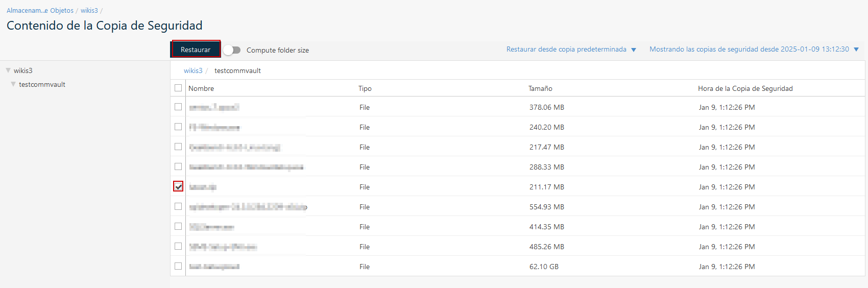Open wikis3 breadcrumb link at page top
This screenshot has width=868, height=288.
click(89, 11)
